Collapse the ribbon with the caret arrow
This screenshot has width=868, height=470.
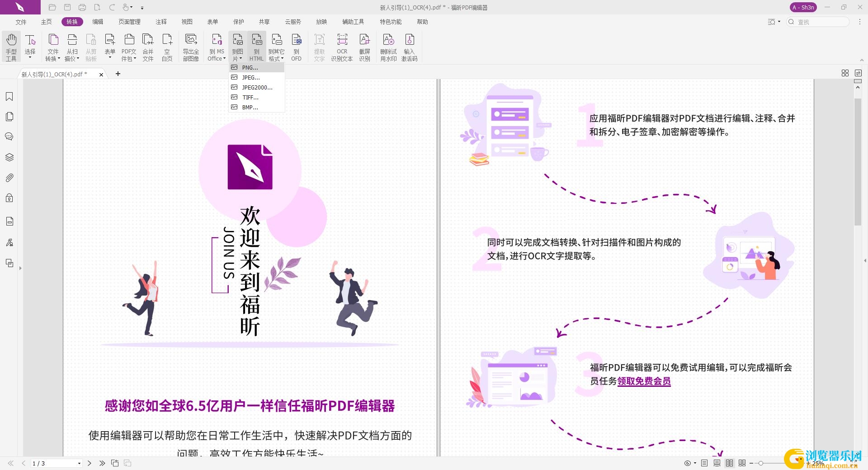[862, 60]
